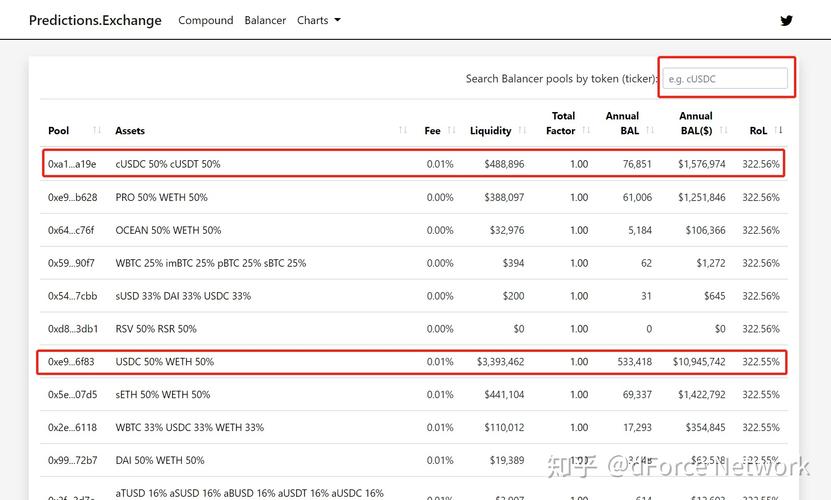The width and height of the screenshot is (831, 500).
Task: Open the Charts dropdown menu
Action: pyautogui.click(x=319, y=20)
